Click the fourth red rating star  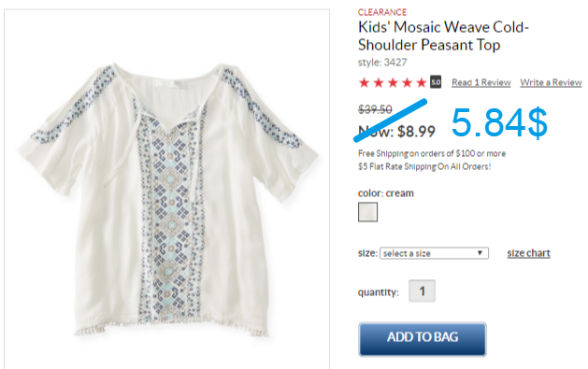tap(407, 82)
